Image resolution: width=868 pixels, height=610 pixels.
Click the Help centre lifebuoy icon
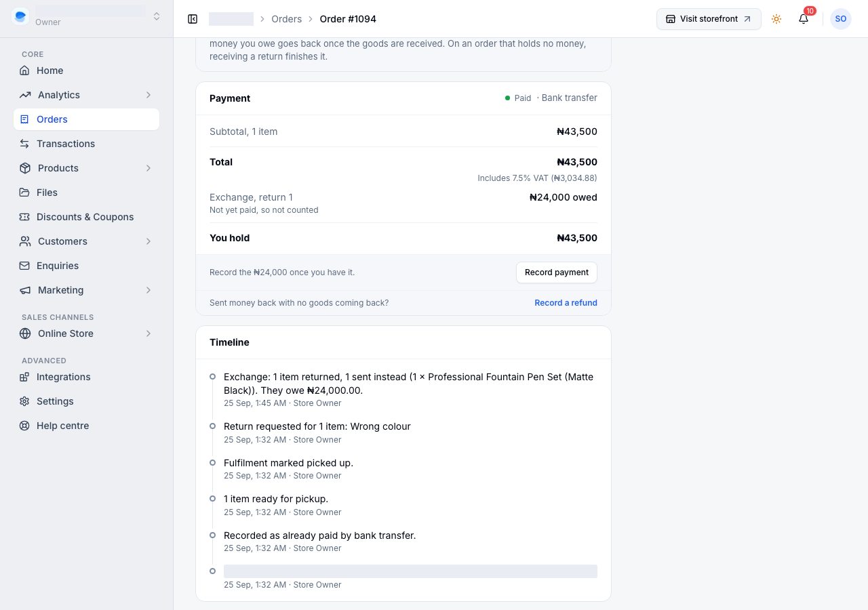point(24,426)
